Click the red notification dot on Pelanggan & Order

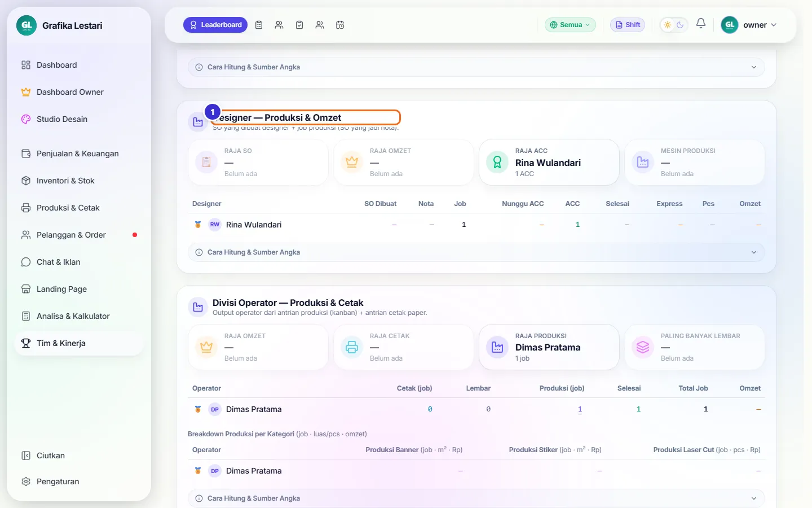(135, 235)
